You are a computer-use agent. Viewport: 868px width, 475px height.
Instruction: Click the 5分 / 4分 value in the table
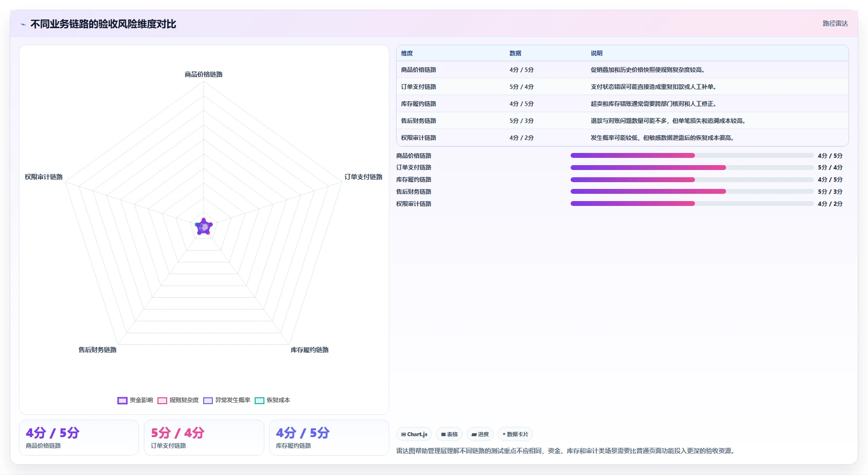click(521, 87)
